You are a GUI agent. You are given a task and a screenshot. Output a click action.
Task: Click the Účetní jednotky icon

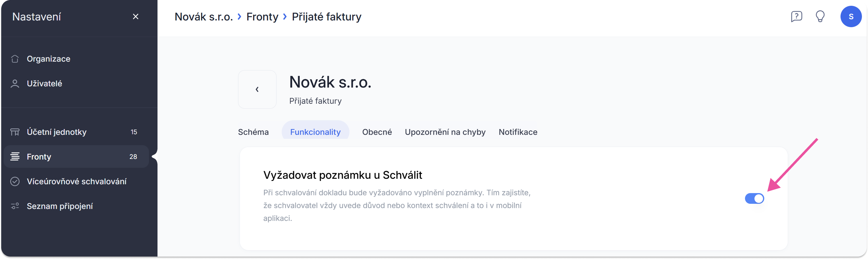[x=15, y=132]
